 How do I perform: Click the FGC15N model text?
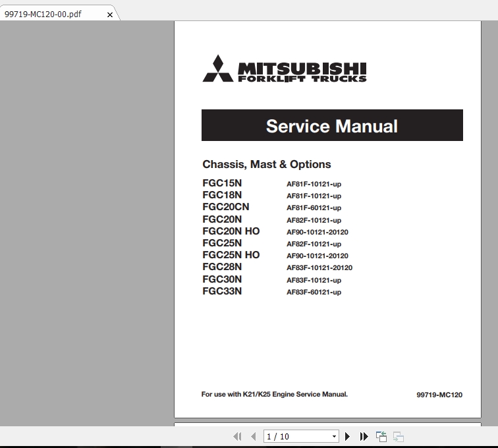click(222, 183)
